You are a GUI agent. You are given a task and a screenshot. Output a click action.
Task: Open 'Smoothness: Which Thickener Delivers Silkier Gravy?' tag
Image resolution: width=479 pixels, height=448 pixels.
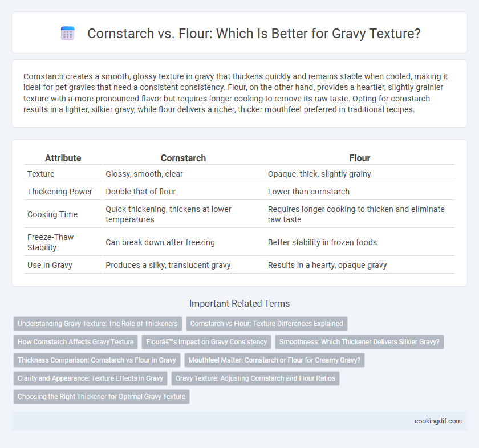(x=359, y=342)
